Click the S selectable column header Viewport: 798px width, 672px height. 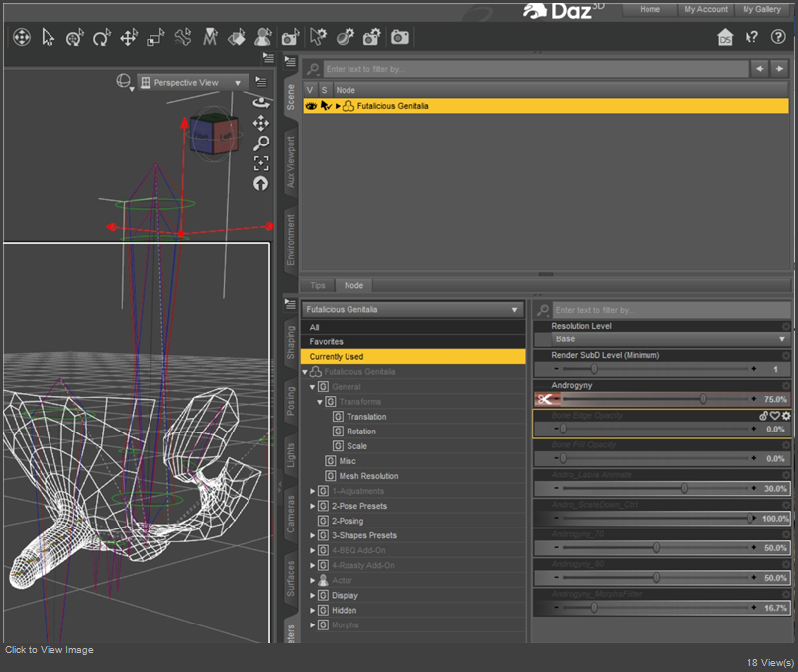pos(324,90)
